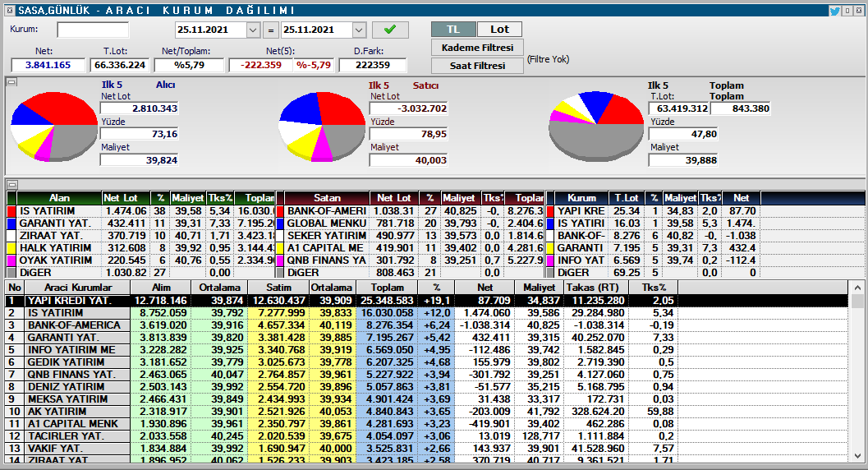The height and width of the screenshot is (470, 868).
Task: Select the GEDIK YATIRIM row
Action: pyautogui.click(x=426, y=362)
